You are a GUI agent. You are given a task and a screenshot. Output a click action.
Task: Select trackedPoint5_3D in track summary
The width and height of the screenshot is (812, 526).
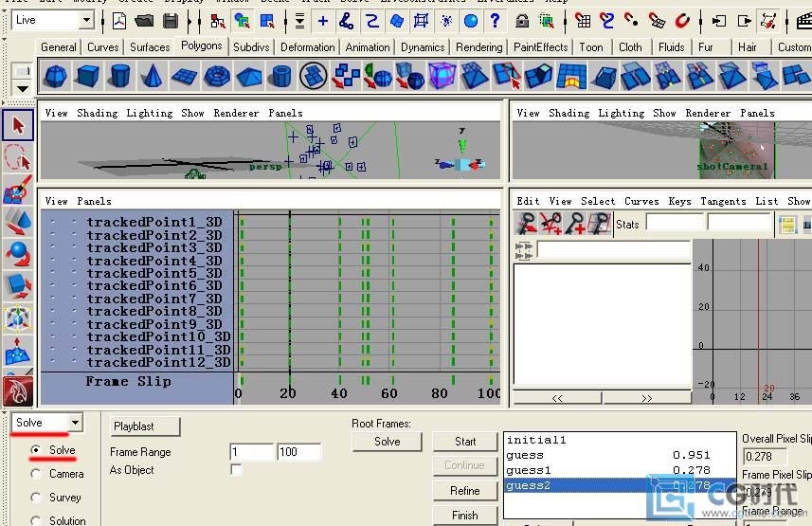[154, 273]
